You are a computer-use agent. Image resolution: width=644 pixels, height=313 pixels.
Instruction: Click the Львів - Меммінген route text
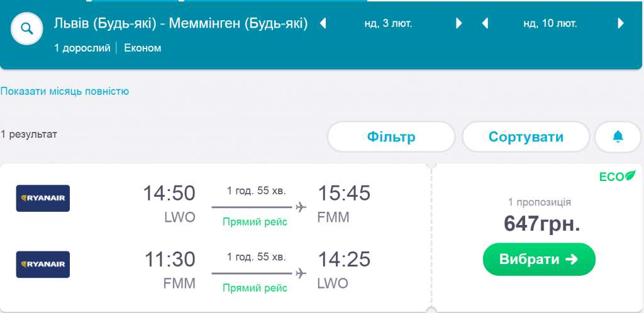point(181,24)
